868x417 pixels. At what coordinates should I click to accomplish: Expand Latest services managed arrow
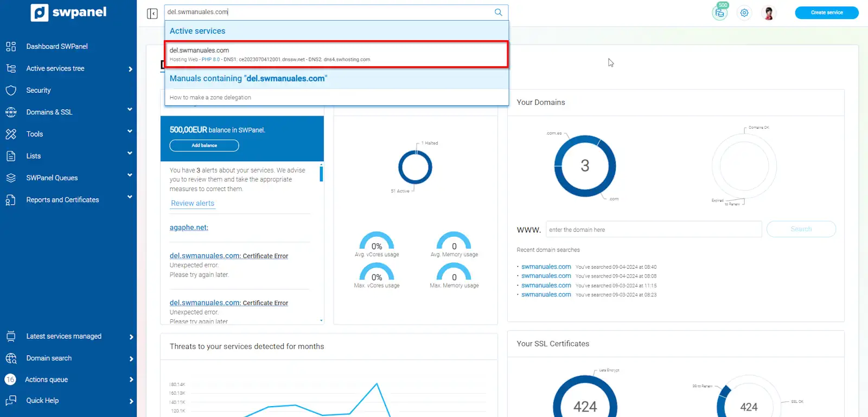pos(131,337)
